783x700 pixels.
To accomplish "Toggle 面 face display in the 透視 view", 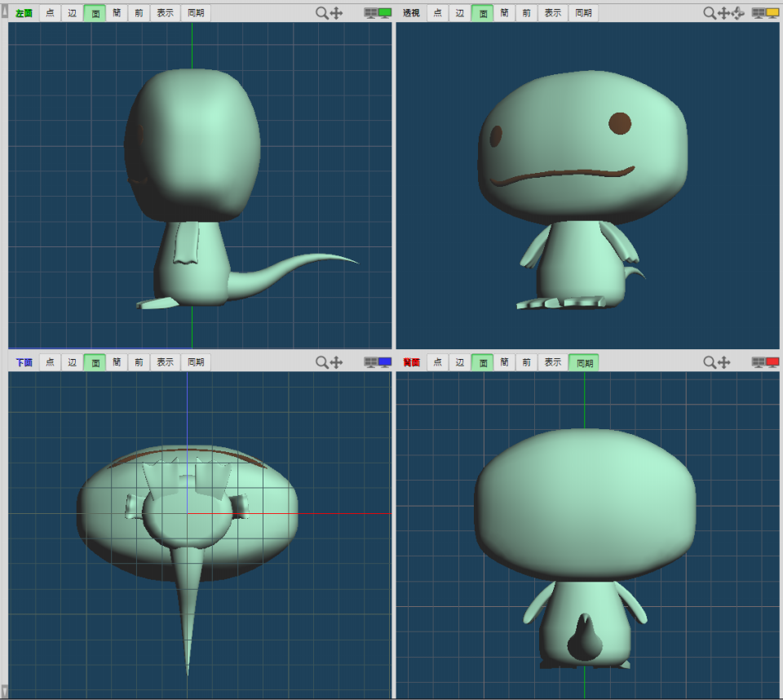I will pyautogui.click(x=482, y=13).
